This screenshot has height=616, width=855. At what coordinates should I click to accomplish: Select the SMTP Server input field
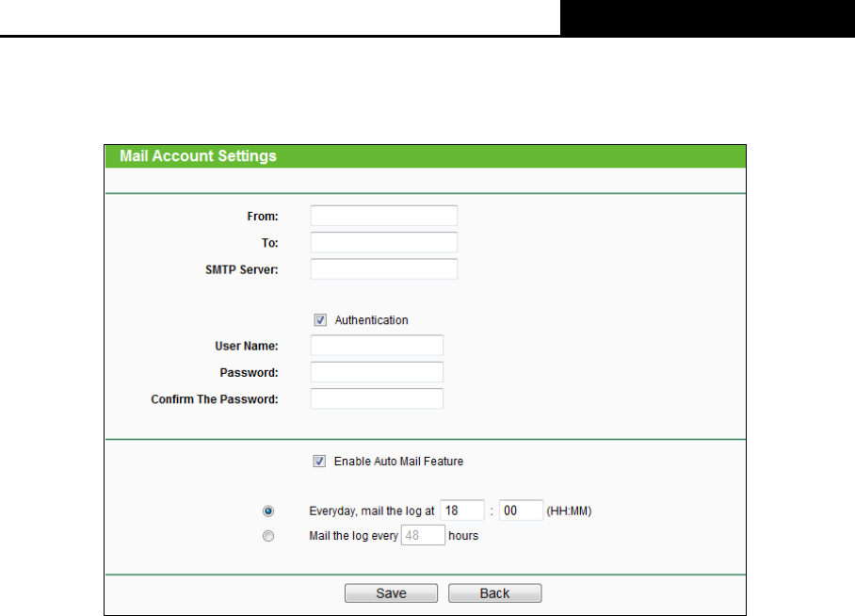click(384, 269)
